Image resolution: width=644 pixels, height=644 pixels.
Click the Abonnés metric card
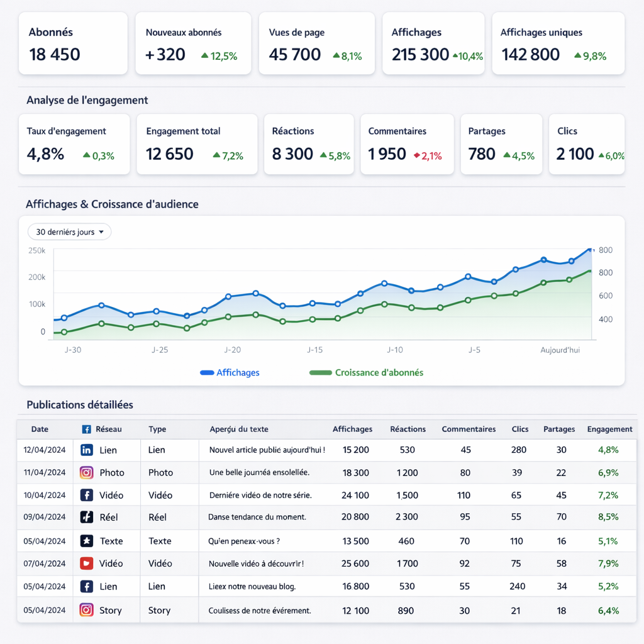pyautogui.click(x=72, y=43)
